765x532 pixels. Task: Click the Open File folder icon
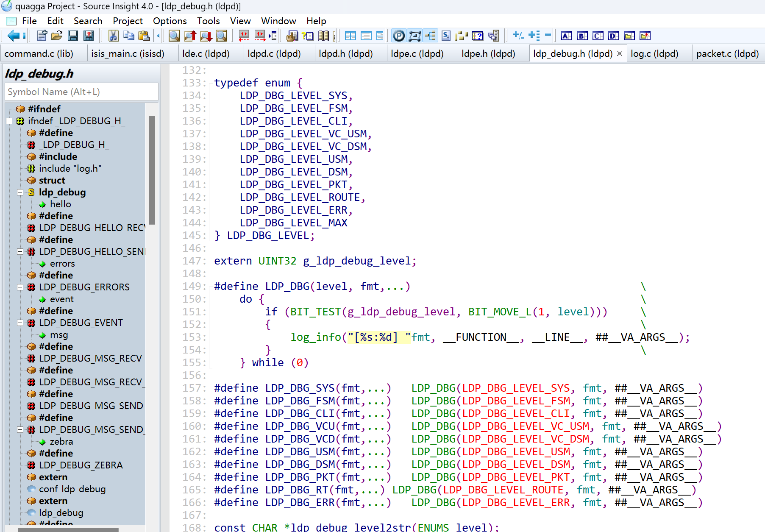57,36
